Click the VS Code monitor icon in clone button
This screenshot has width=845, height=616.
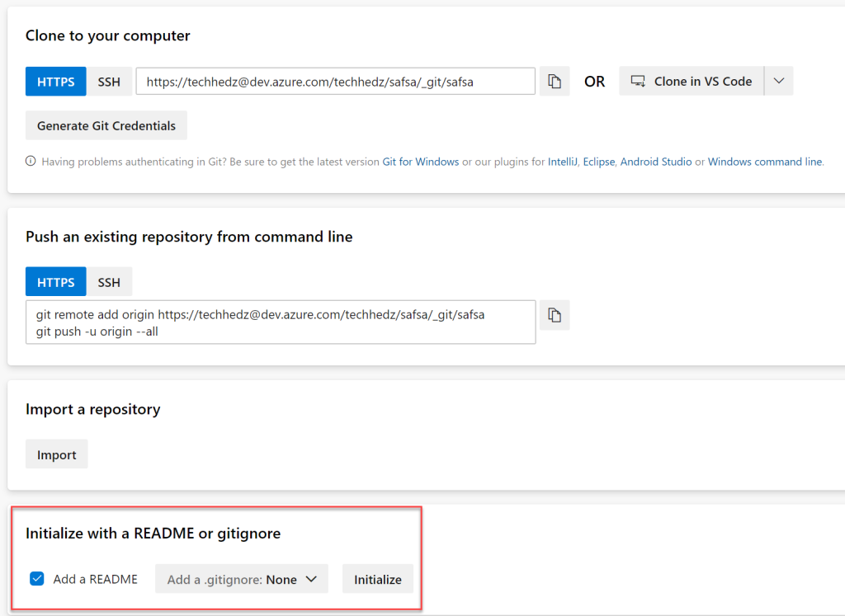pyautogui.click(x=637, y=81)
